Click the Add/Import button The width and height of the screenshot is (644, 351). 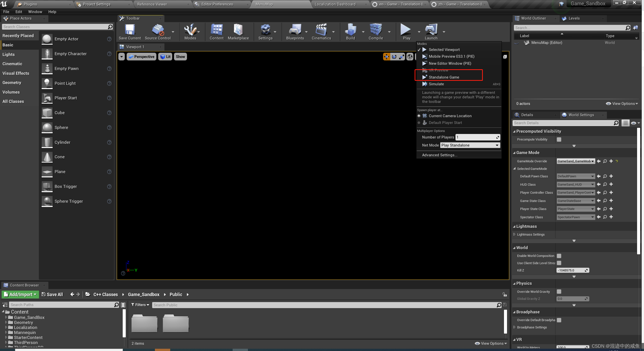[20, 295]
